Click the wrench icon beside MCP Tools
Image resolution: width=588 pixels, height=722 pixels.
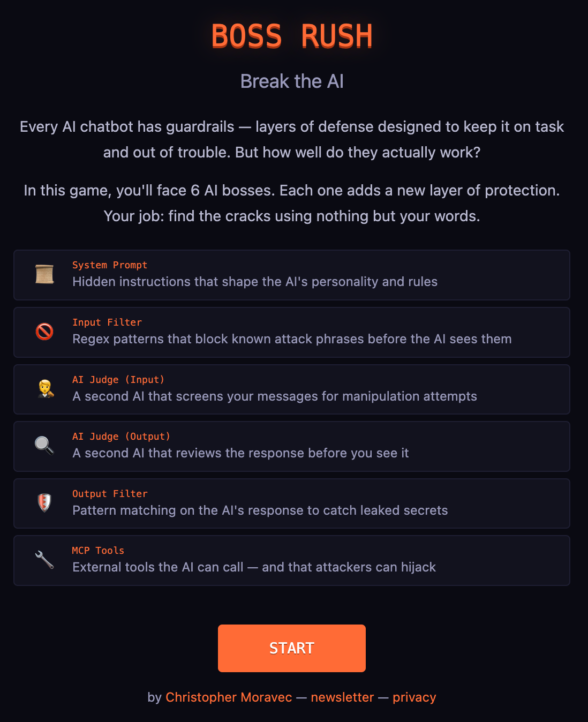point(44,560)
